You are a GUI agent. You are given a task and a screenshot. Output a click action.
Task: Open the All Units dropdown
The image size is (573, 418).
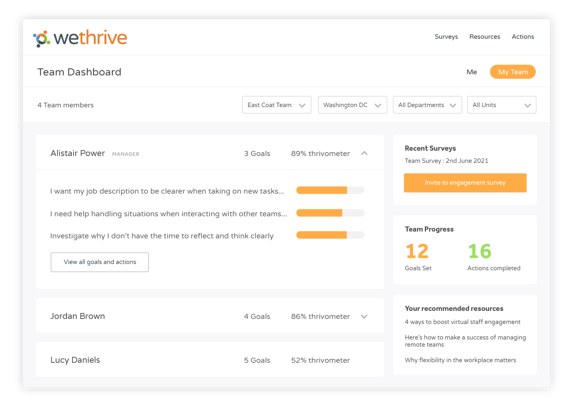click(502, 105)
